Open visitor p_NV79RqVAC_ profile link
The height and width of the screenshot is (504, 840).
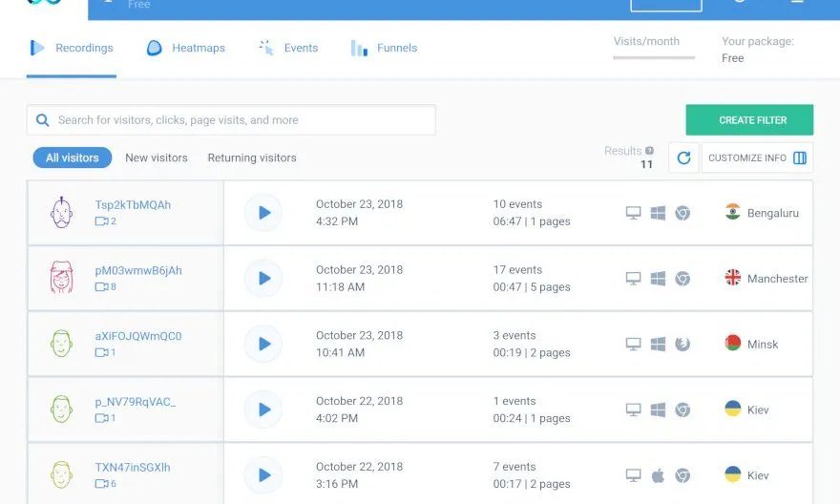135,402
